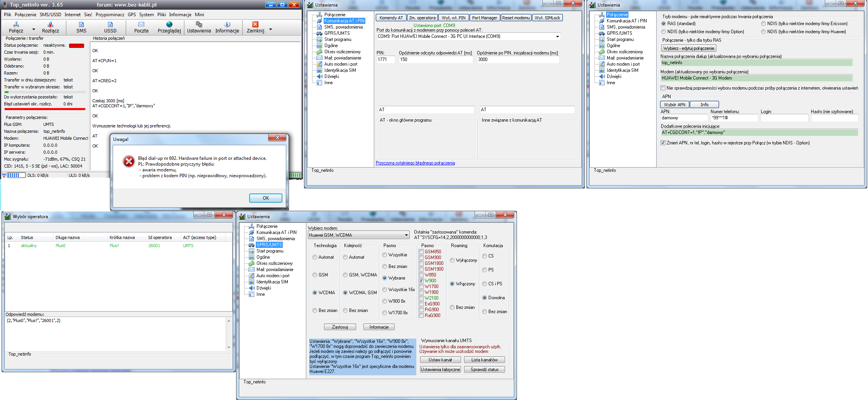Expand the COM9 port dropdown
The height and width of the screenshot is (400, 868).
tap(557, 37)
